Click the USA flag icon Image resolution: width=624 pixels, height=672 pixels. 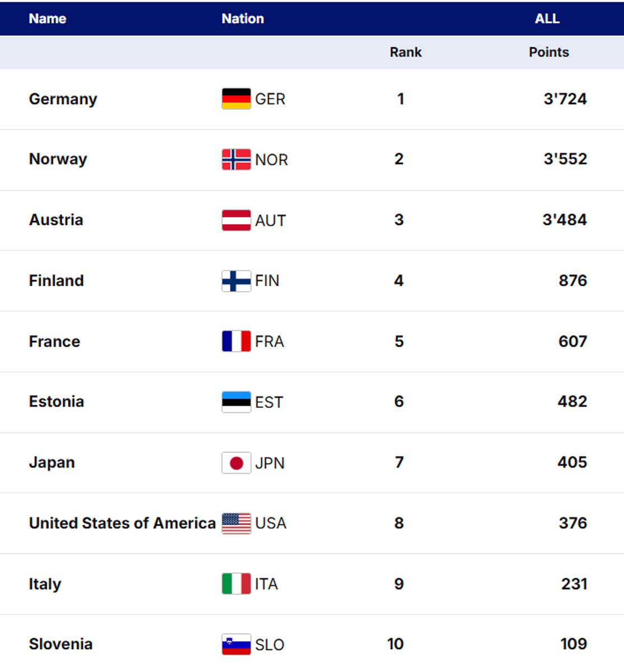point(236,523)
